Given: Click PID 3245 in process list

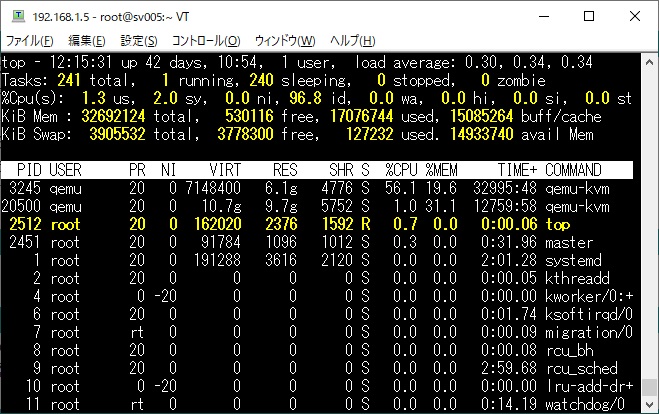Looking at the screenshot, I should point(25,188).
